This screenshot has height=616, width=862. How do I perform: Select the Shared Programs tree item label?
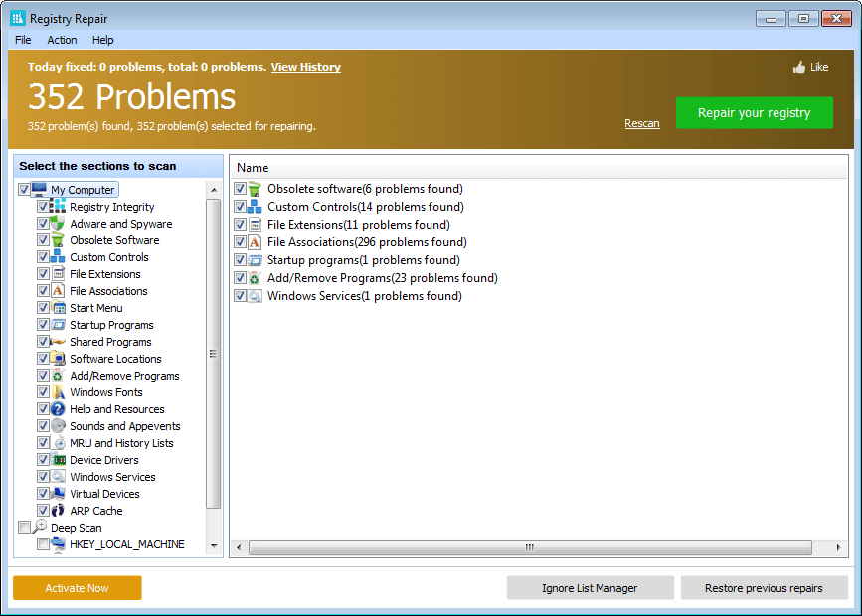click(x=110, y=342)
